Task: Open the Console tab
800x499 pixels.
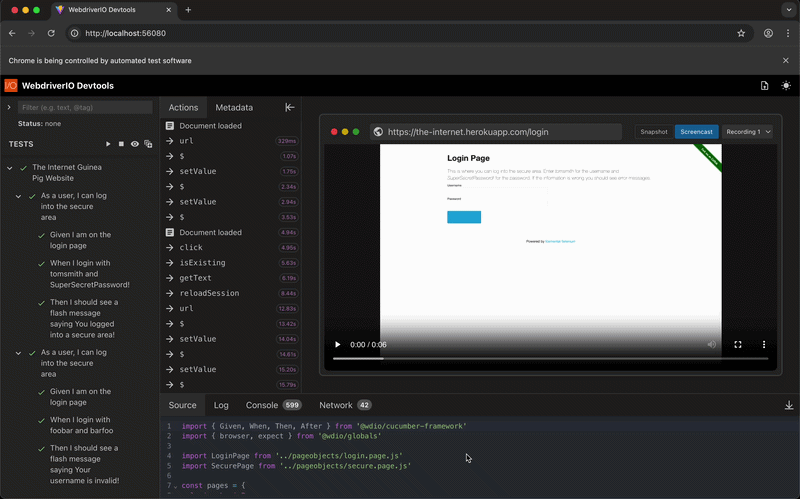Action: [x=273, y=405]
